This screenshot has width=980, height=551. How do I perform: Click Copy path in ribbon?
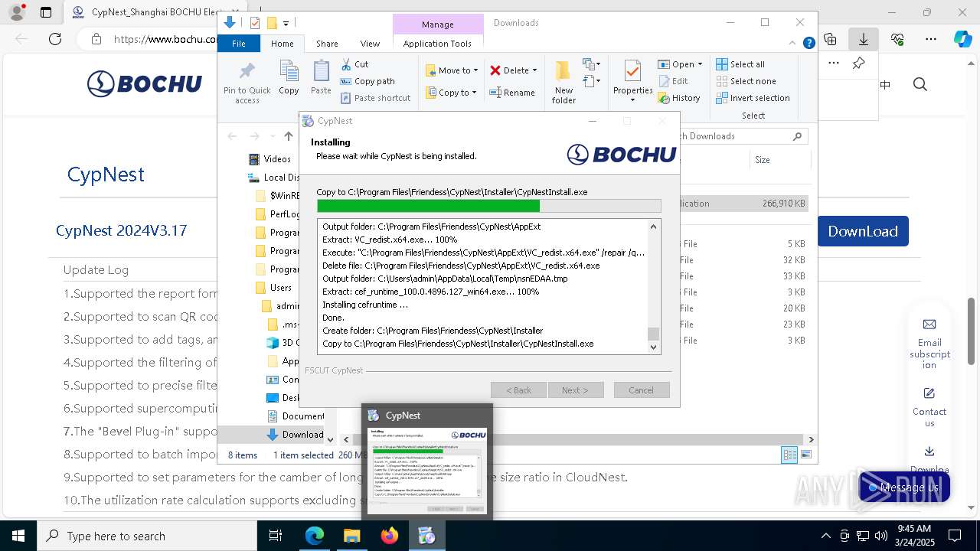pos(367,81)
